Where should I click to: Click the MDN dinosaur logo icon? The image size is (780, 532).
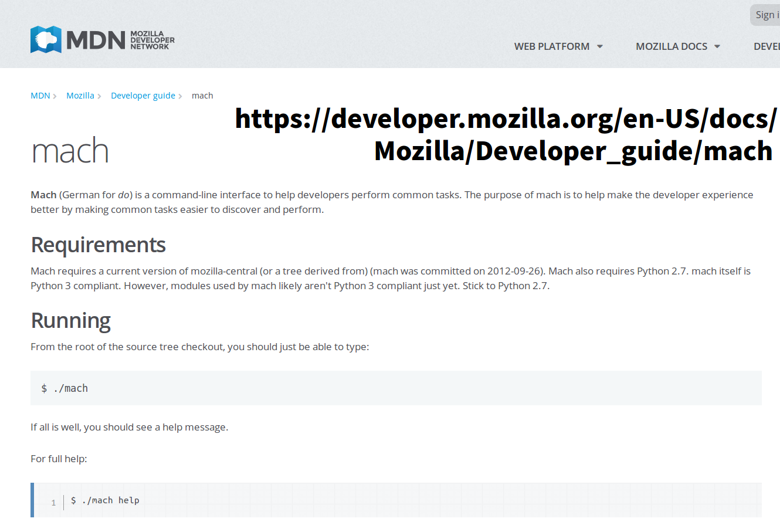pos(46,39)
